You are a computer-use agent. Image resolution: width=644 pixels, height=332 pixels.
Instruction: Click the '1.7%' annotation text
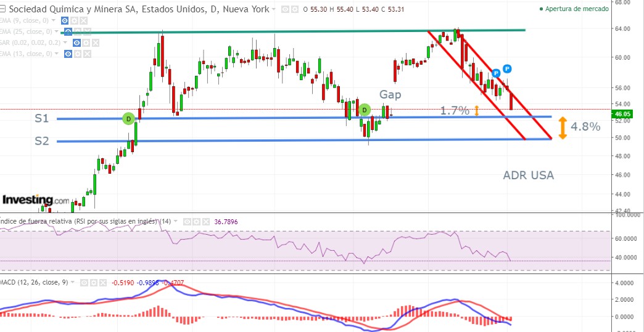(455, 110)
